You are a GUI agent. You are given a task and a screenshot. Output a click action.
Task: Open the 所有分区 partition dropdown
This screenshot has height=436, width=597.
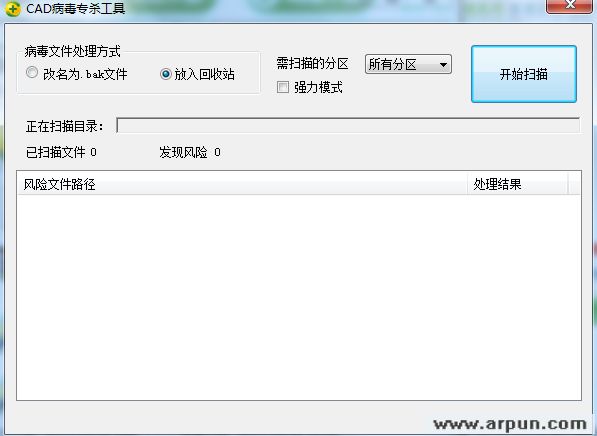point(408,64)
